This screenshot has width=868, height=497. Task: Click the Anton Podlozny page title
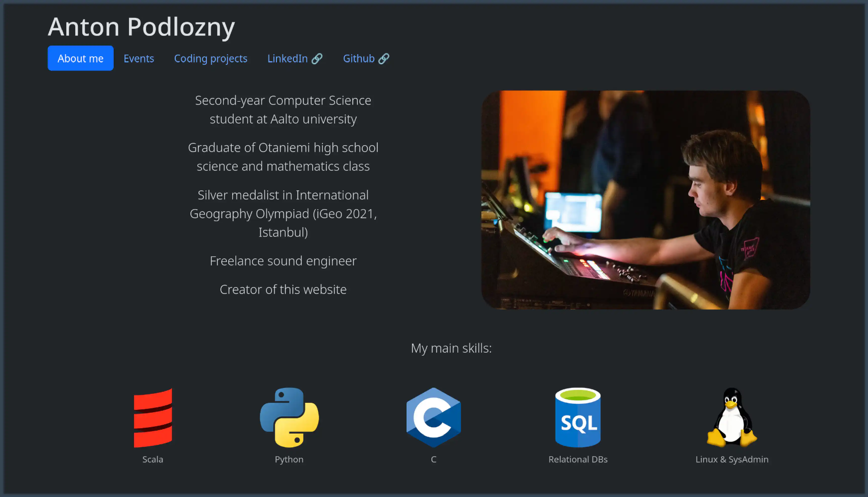(x=141, y=27)
